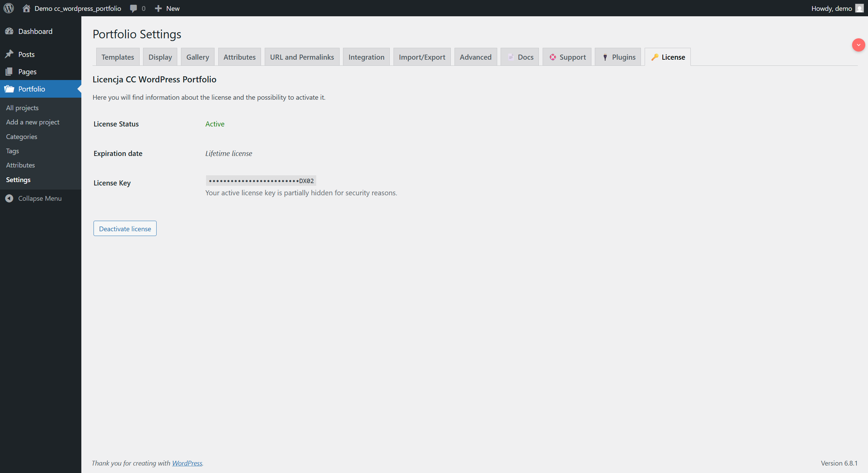The width and height of the screenshot is (868, 473).
Task: Click the masked License Key field
Action: (261, 180)
